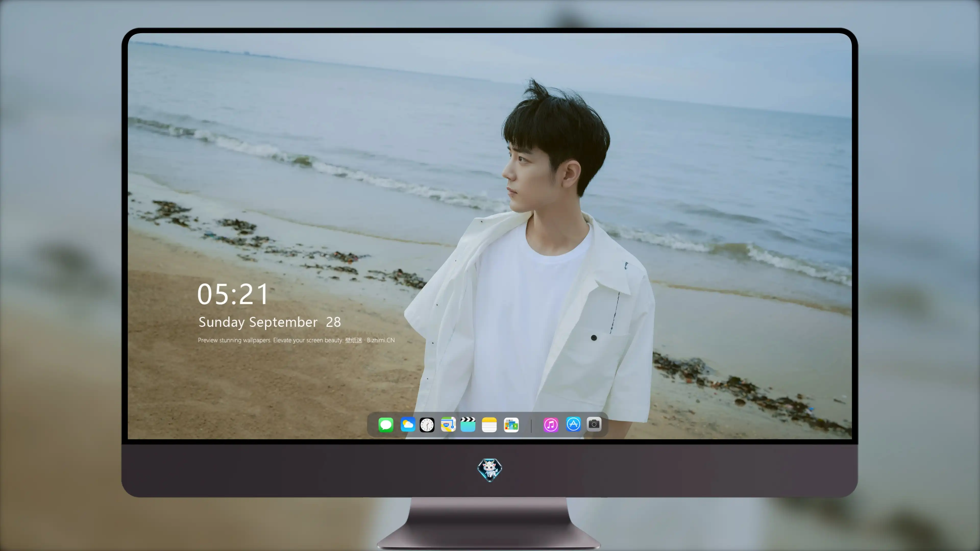Click the 05:21 clock display

(x=233, y=294)
